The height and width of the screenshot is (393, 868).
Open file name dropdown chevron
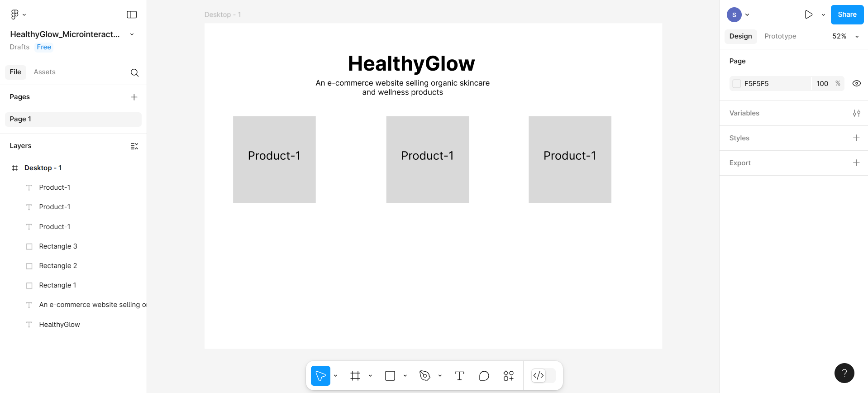coord(132,34)
